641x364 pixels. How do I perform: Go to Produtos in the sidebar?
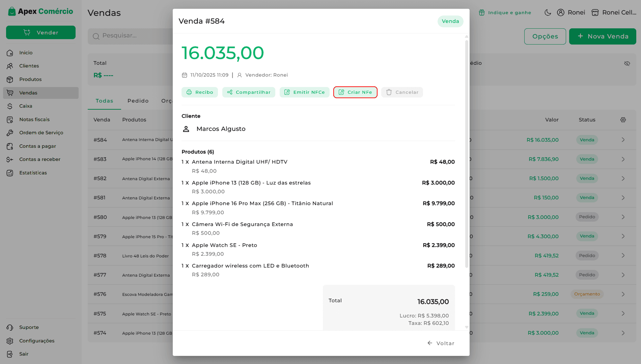pos(41,79)
